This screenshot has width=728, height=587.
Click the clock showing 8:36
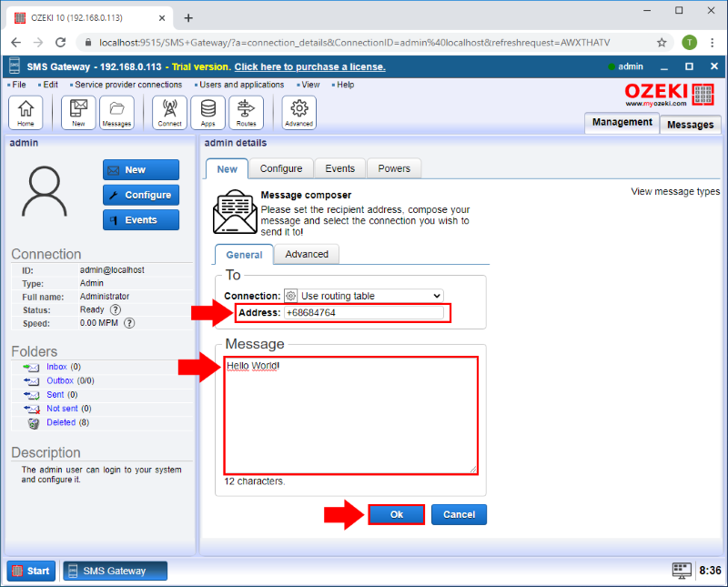710,571
